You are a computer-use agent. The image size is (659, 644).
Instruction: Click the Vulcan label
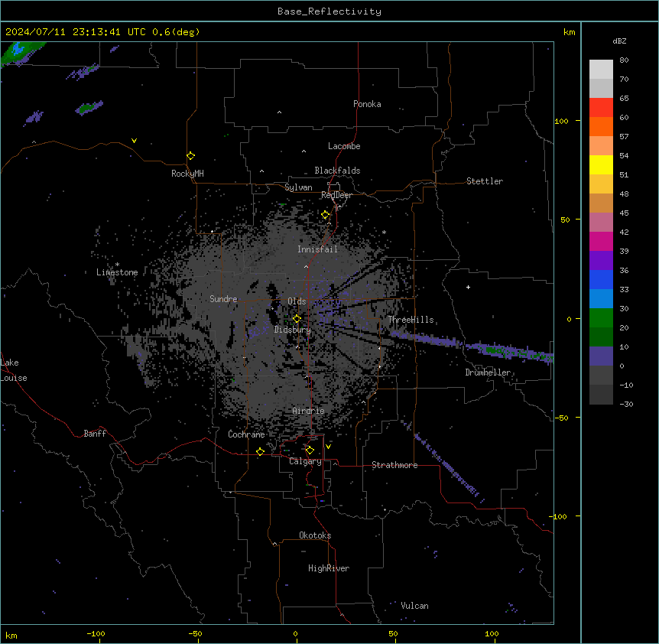pos(414,606)
